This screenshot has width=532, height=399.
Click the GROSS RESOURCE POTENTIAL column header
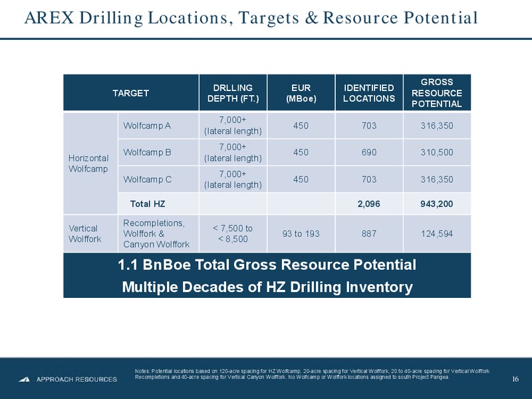tap(437, 92)
